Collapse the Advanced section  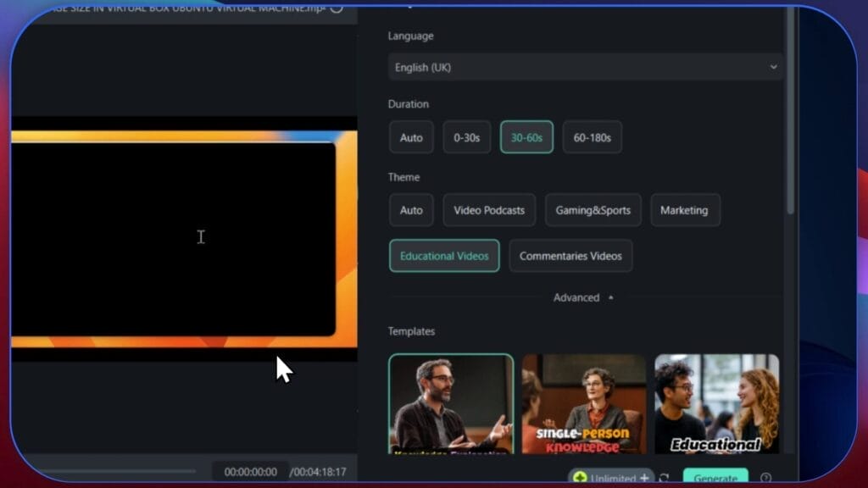point(583,297)
